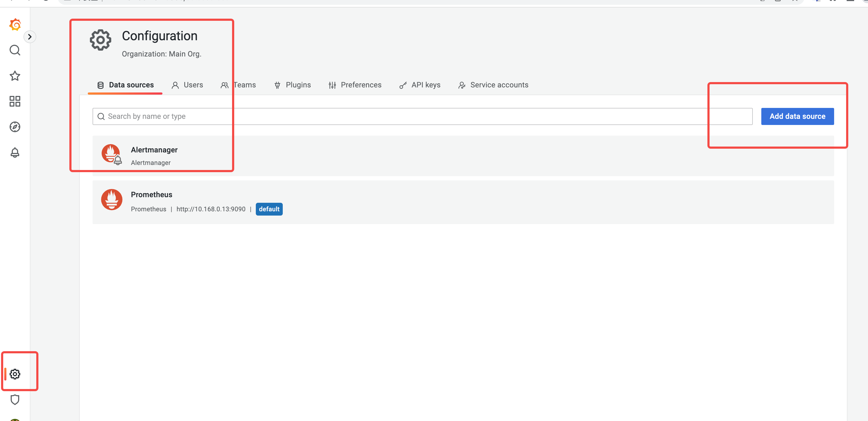Image resolution: width=868 pixels, height=421 pixels.
Task: Click the Organization: Main Org. subtitle
Action: point(161,54)
